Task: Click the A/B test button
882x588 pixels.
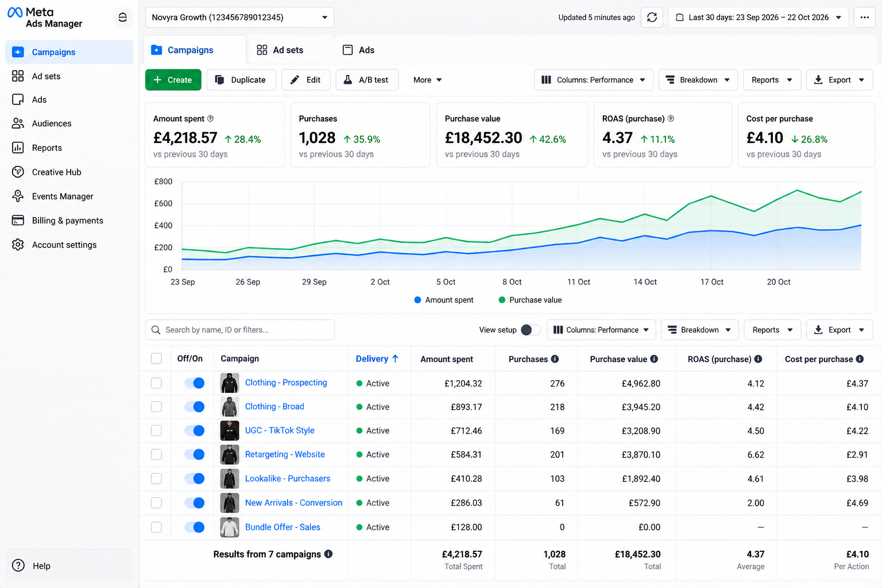Action: tap(366, 80)
